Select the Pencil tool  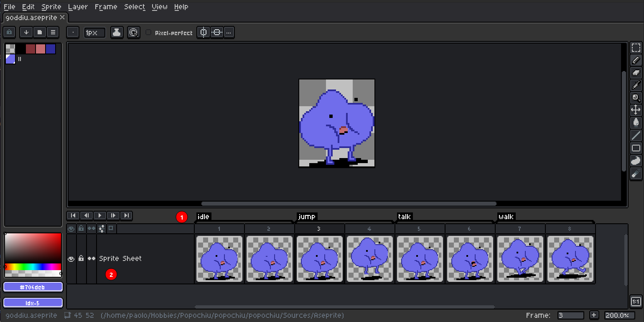pos(636,60)
